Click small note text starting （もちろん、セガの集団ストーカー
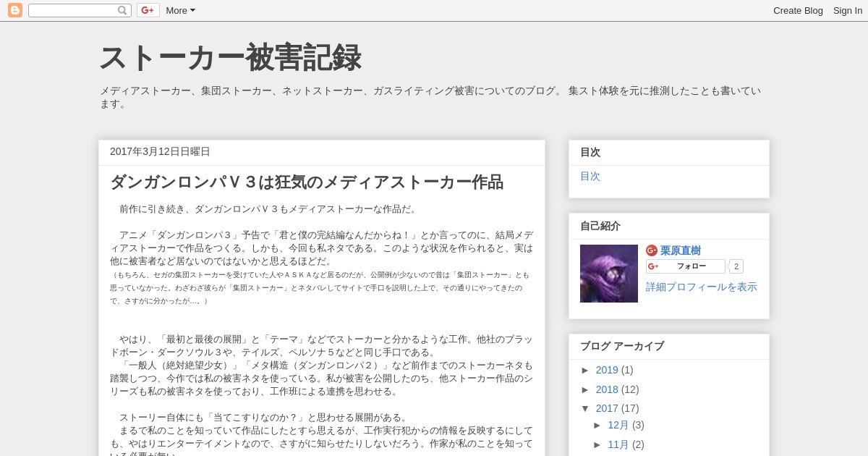 [x=320, y=287]
